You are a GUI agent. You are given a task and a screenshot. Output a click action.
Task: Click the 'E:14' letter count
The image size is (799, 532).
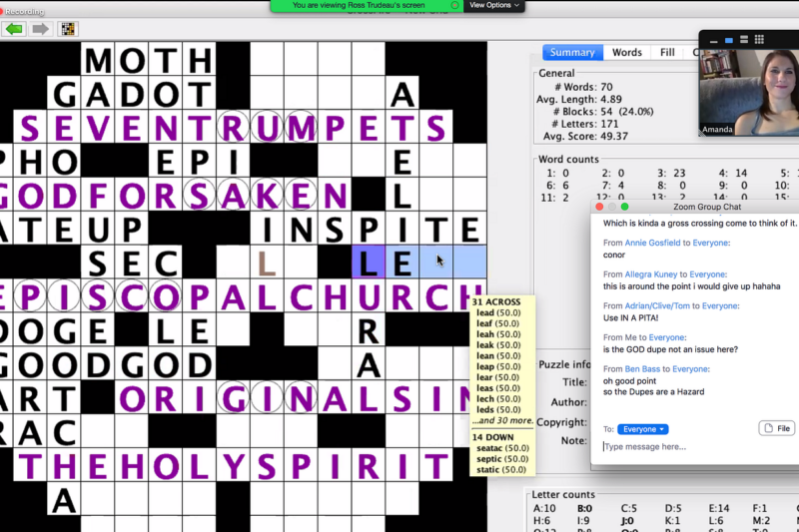click(x=719, y=508)
